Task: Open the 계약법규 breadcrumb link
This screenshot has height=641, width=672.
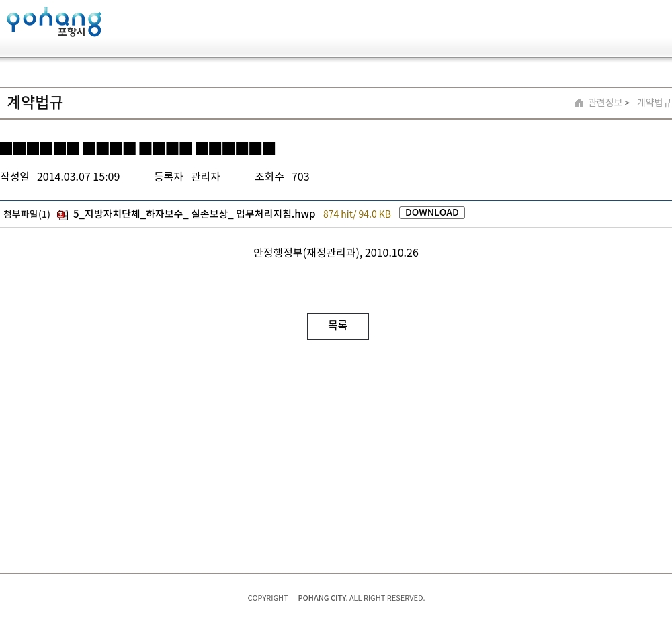Action: coord(654,103)
